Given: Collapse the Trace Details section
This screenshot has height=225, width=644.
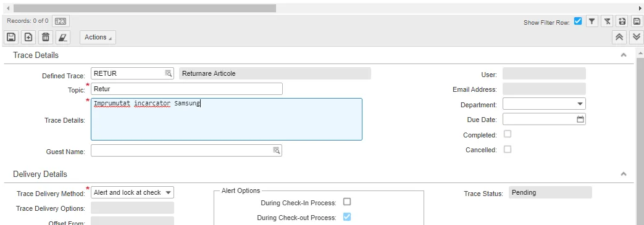Looking at the screenshot, I should 624,55.
